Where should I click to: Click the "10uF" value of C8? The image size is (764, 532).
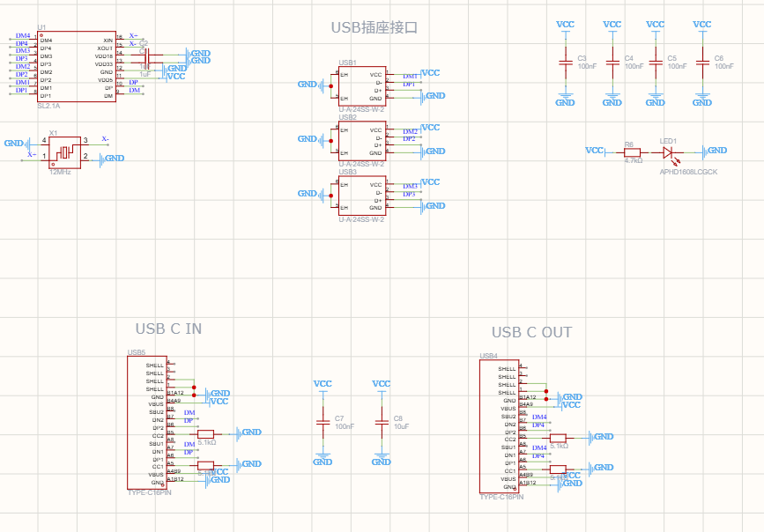402,426
